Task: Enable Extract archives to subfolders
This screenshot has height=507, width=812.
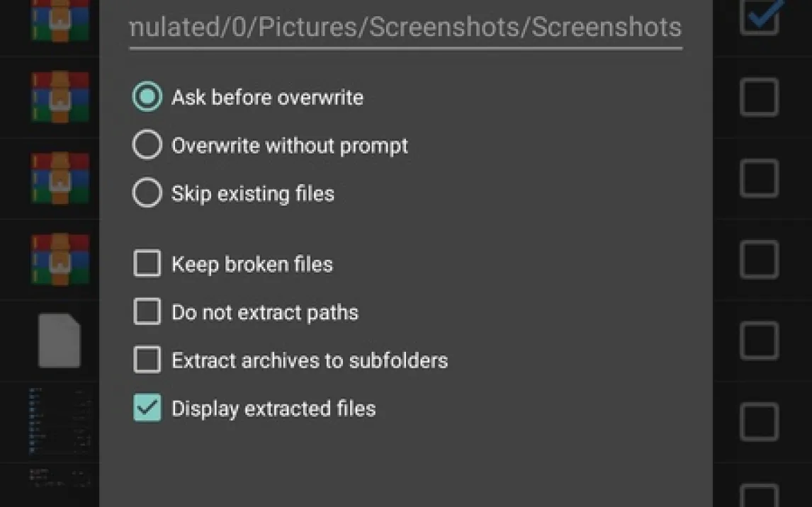Action: (147, 360)
